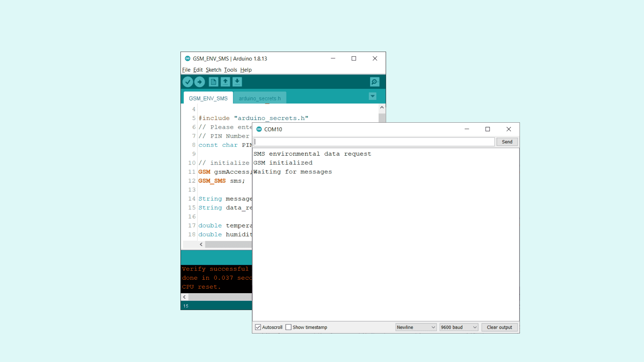Open the Serial Monitor magnifier icon
The height and width of the screenshot is (362, 644).
374,82
